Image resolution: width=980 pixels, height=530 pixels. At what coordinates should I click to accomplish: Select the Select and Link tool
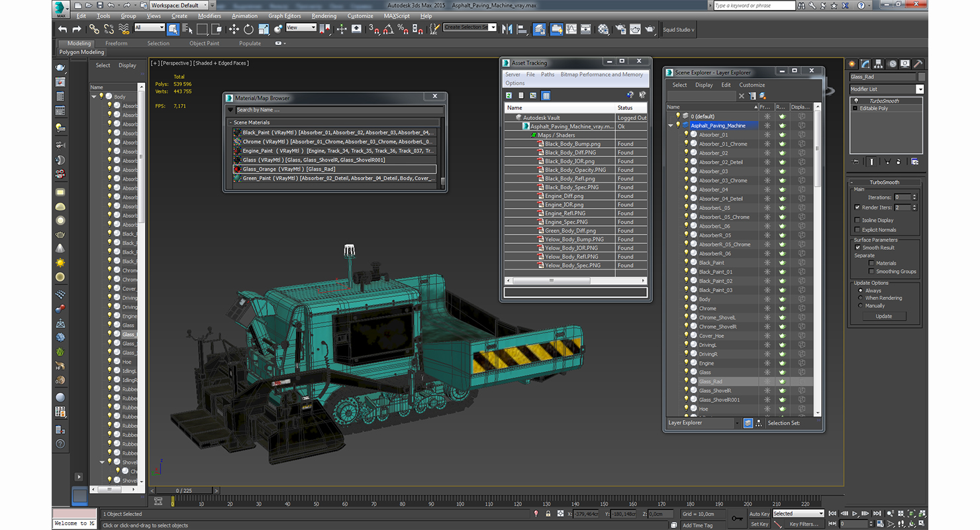tap(94, 29)
